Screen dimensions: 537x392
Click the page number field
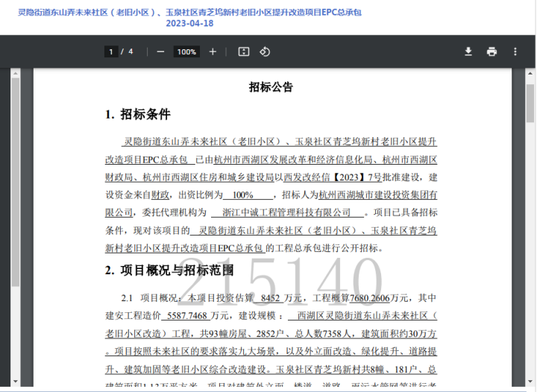coord(111,52)
